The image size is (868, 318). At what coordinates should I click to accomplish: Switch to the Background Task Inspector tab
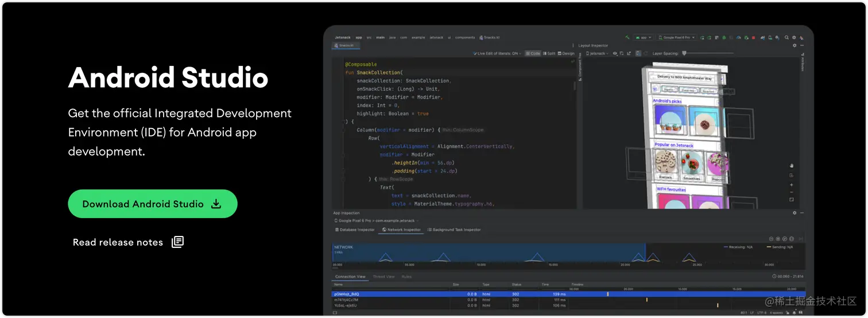454,230
